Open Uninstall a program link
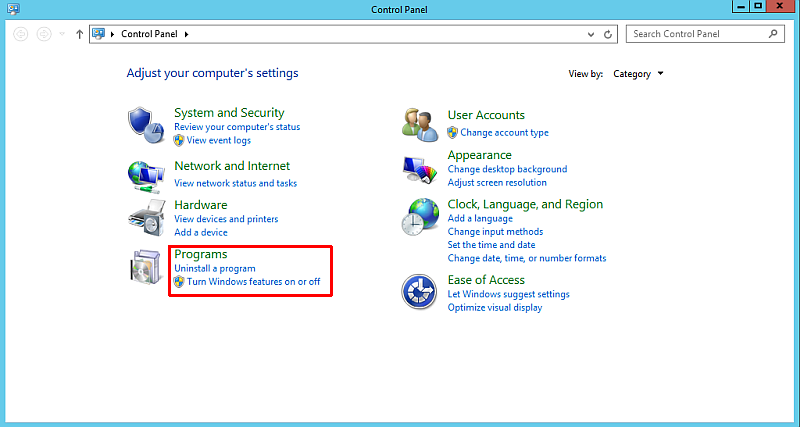The width and height of the screenshot is (800, 427). pyautogui.click(x=215, y=268)
